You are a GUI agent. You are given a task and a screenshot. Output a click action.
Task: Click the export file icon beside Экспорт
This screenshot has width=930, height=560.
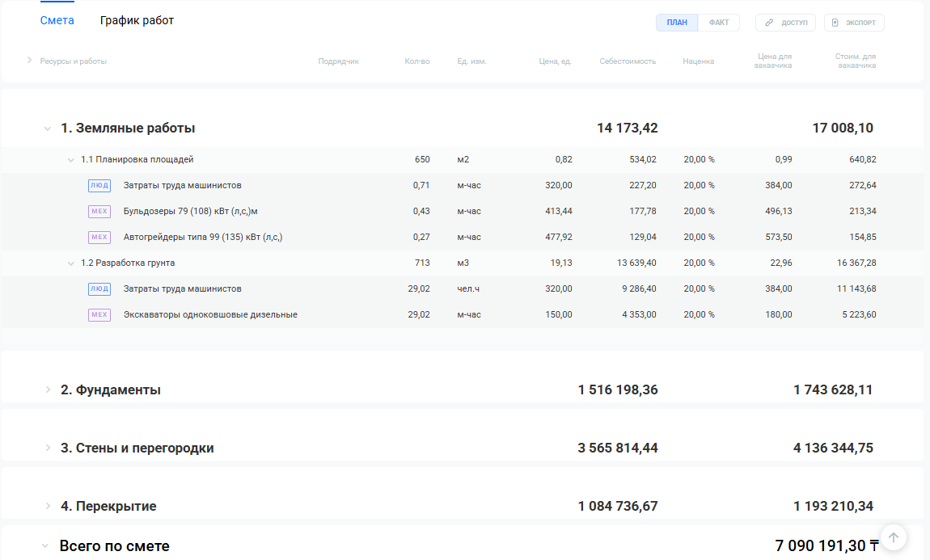click(x=835, y=23)
